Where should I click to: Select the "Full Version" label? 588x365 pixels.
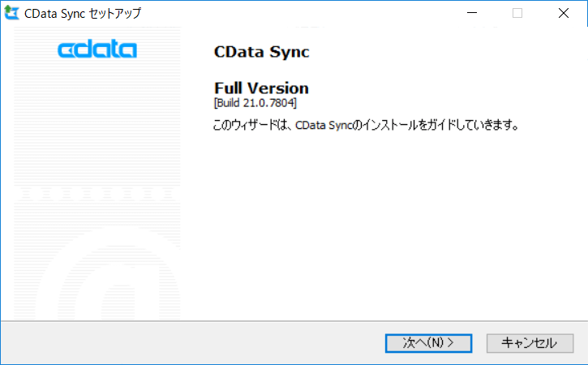[261, 88]
